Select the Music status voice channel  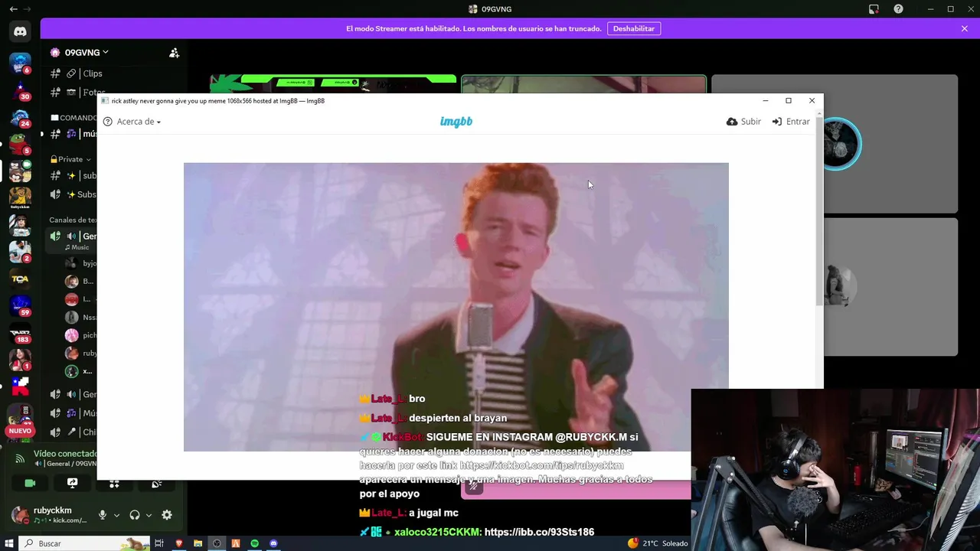(x=71, y=241)
